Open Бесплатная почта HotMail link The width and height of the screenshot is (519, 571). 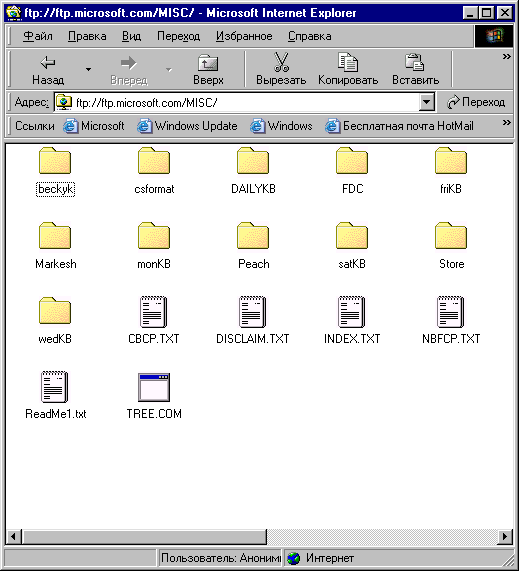tap(400, 126)
